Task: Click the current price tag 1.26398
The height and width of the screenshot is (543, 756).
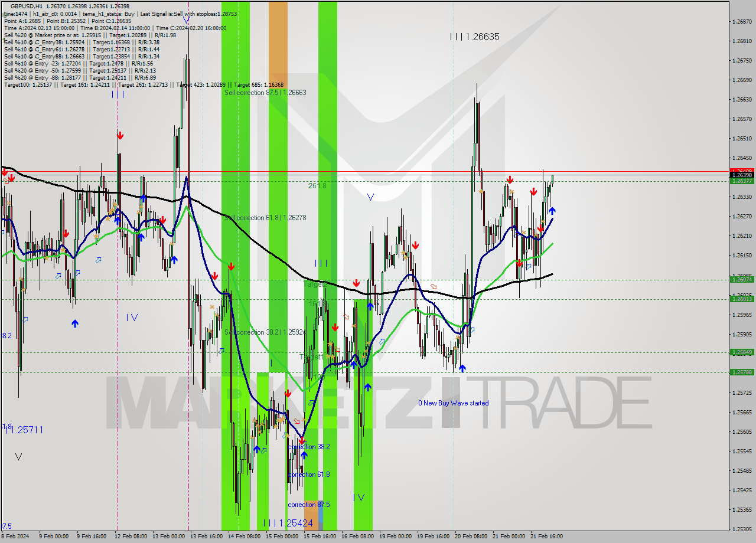Action: point(742,175)
